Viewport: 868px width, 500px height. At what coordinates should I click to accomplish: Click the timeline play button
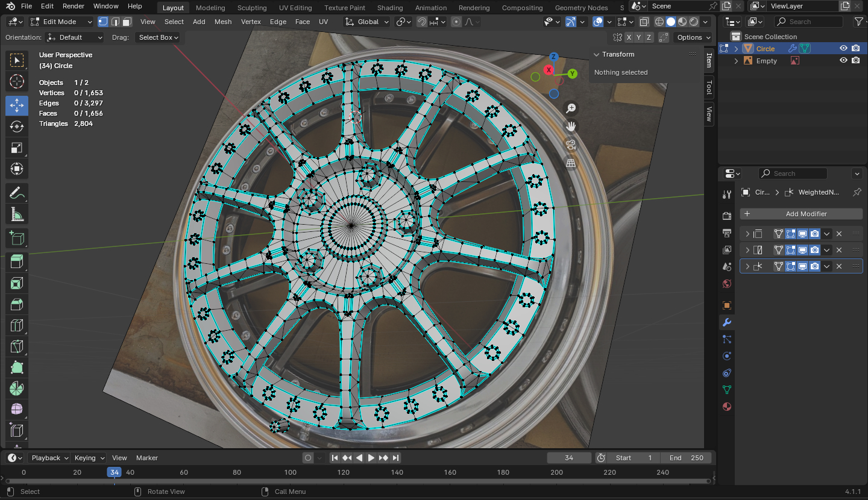click(371, 458)
